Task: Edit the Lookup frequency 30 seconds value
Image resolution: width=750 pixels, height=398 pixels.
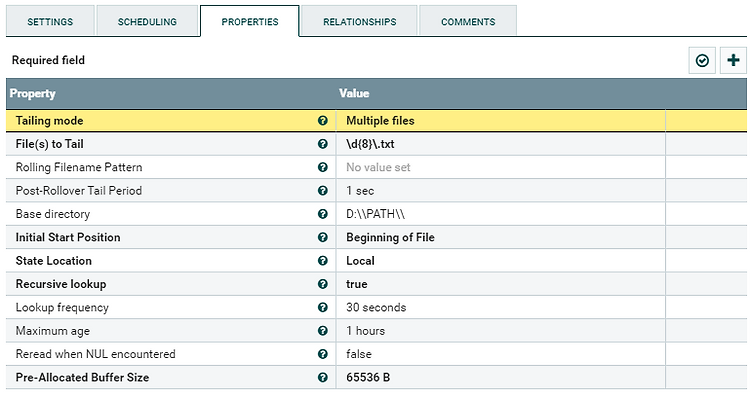Action: (500, 308)
